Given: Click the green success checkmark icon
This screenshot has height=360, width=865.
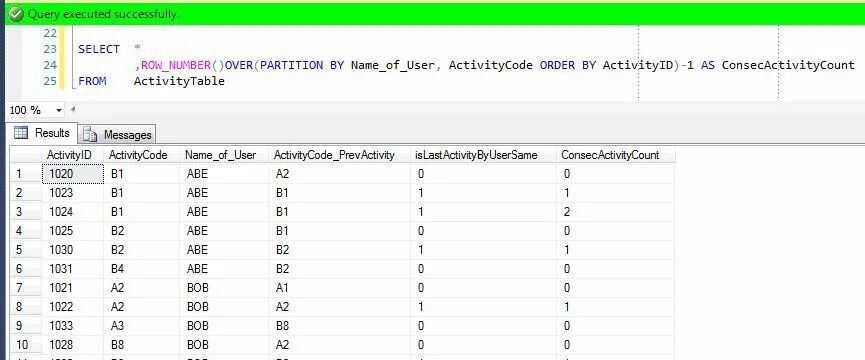Looking at the screenshot, I should point(15,14).
